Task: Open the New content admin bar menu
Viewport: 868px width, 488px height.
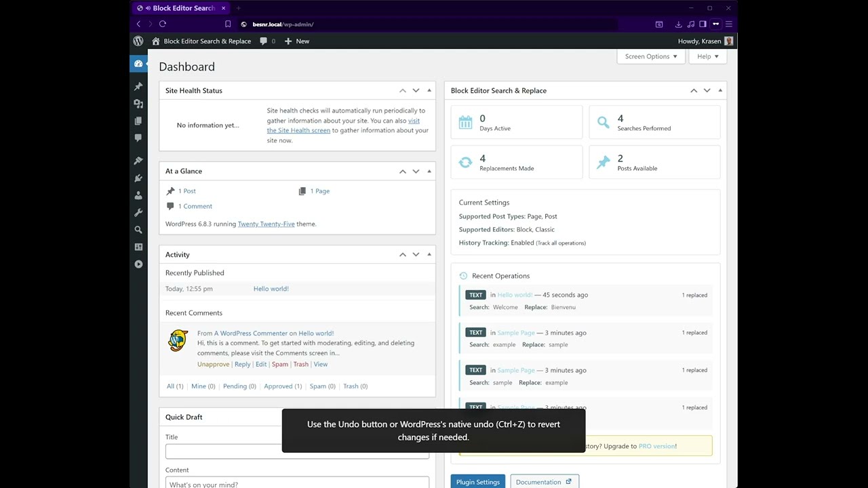Action: pos(297,41)
